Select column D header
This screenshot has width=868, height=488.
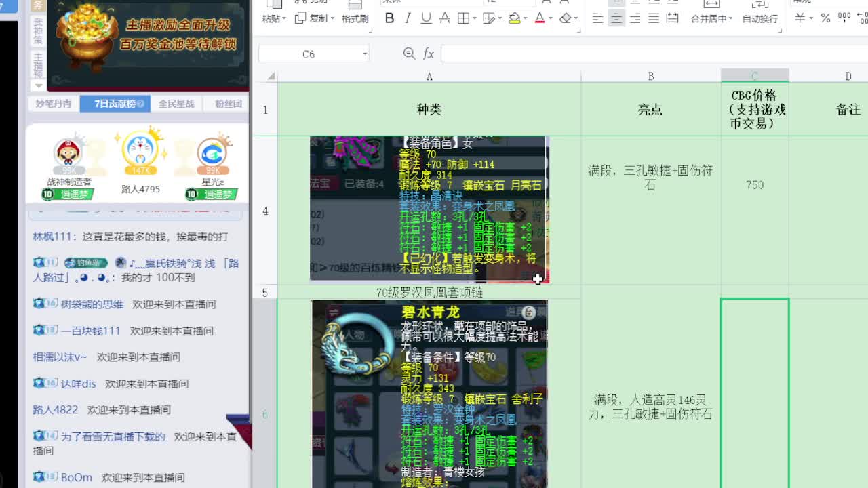[848, 76]
